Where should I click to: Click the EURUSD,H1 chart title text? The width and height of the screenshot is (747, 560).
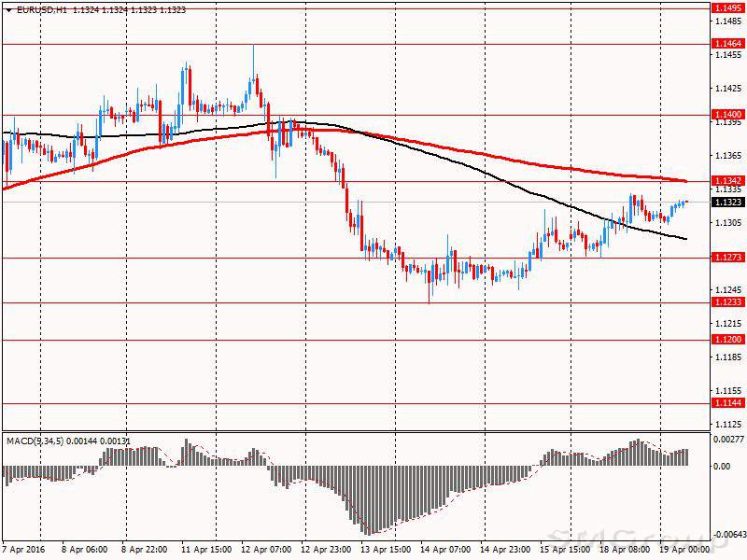(35, 8)
